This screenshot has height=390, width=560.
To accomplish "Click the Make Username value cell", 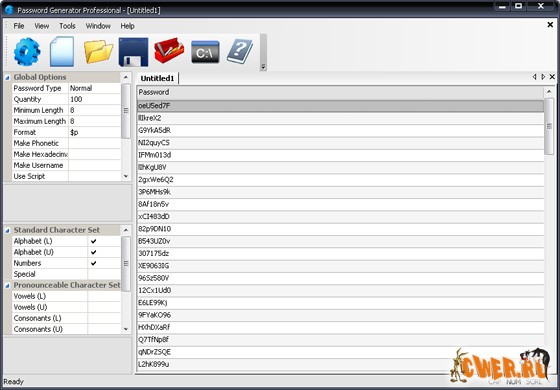I will click(94, 165).
